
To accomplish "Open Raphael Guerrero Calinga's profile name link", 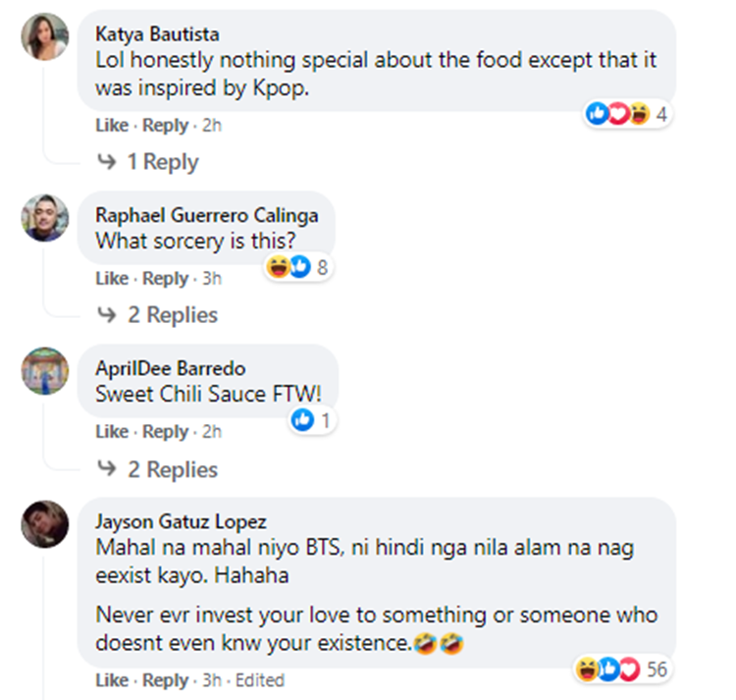I will [x=207, y=216].
